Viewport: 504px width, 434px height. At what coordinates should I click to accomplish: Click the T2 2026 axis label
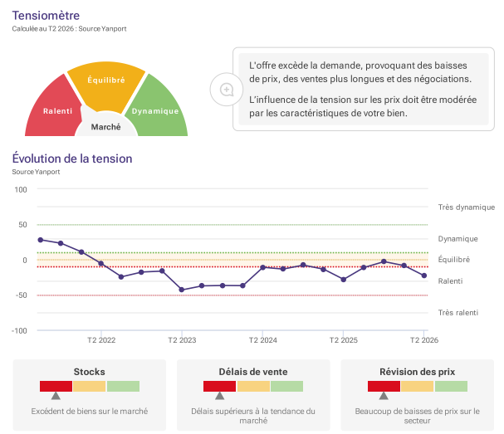424,340
